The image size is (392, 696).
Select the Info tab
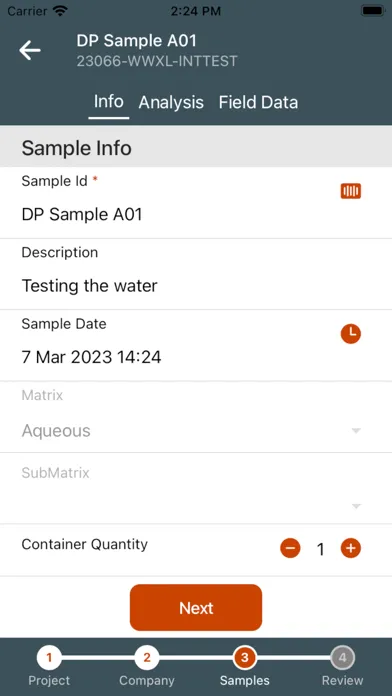109,102
